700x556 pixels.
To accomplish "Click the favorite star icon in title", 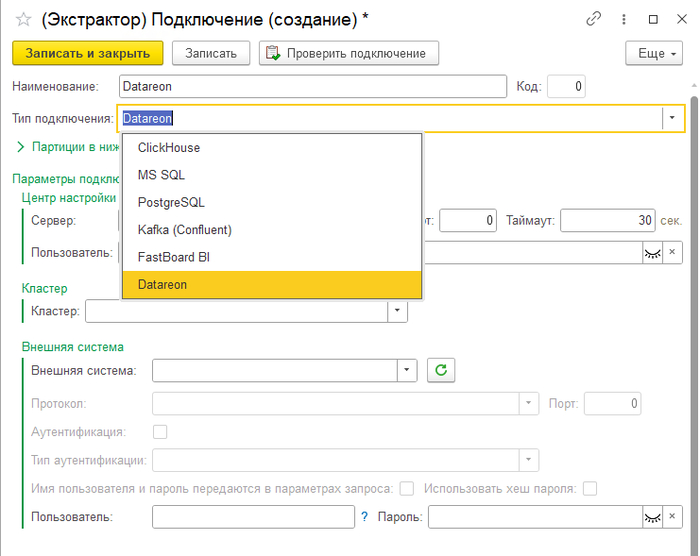I will [23, 19].
